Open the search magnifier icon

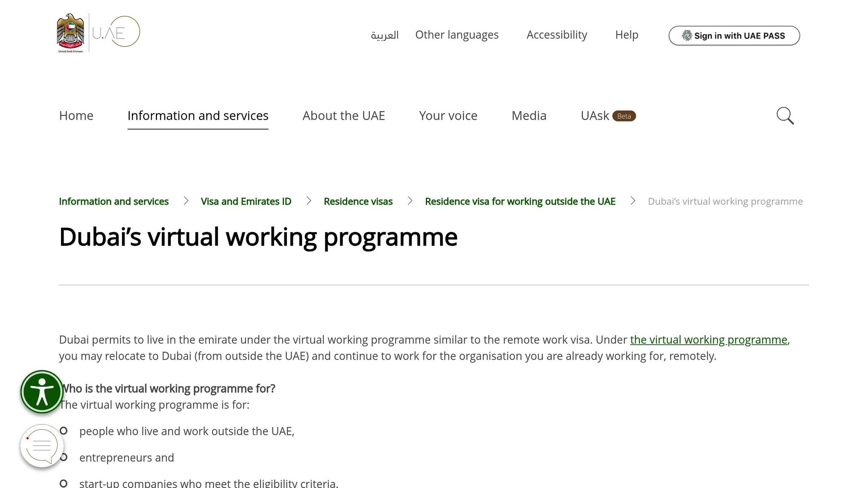[785, 116]
